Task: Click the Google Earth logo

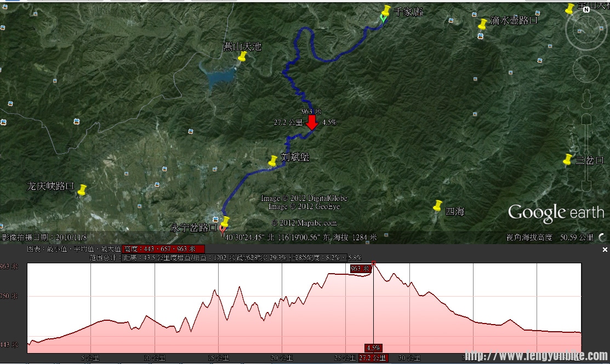Action: pos(555,213)
